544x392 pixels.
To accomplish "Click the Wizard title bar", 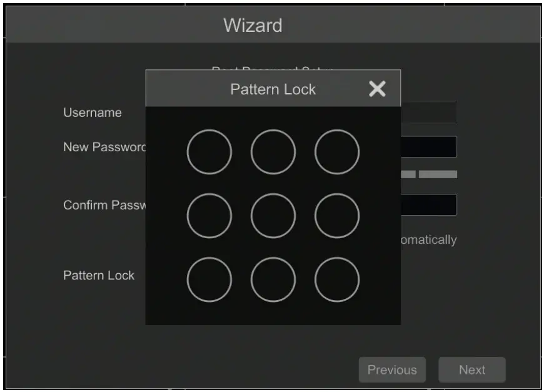I will pyautogui.click(x=273, y=25).
